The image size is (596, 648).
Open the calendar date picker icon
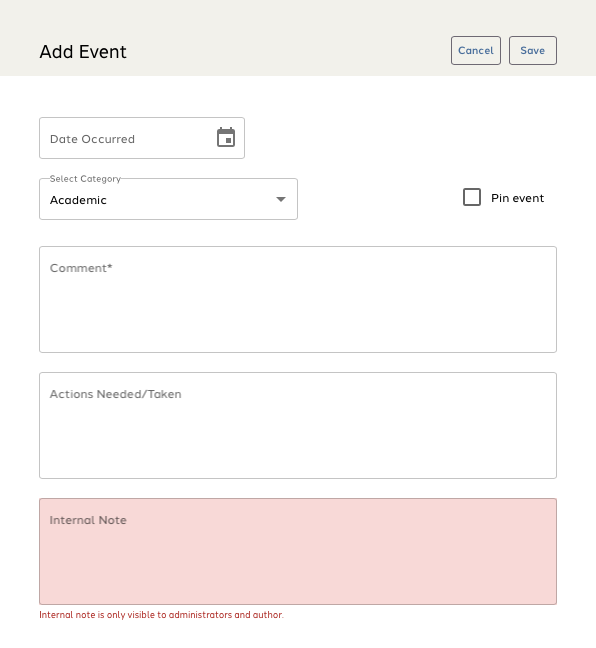coord(226,137)
